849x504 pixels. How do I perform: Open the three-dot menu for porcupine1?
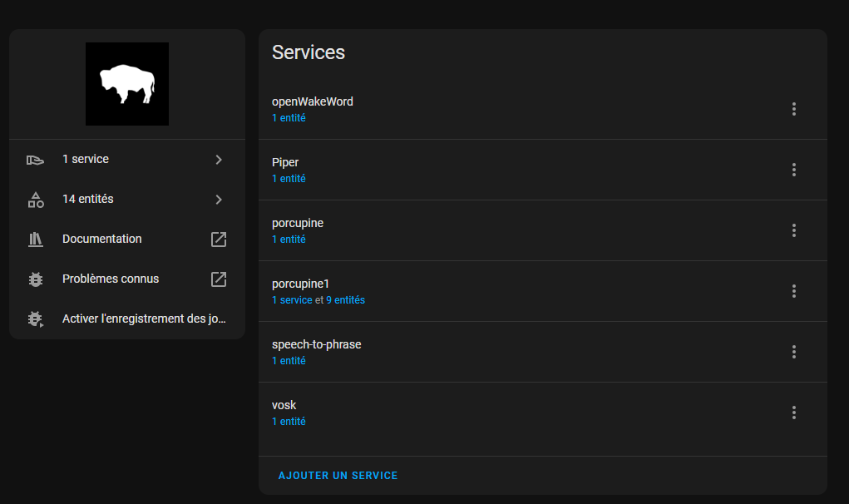point(794,291)
